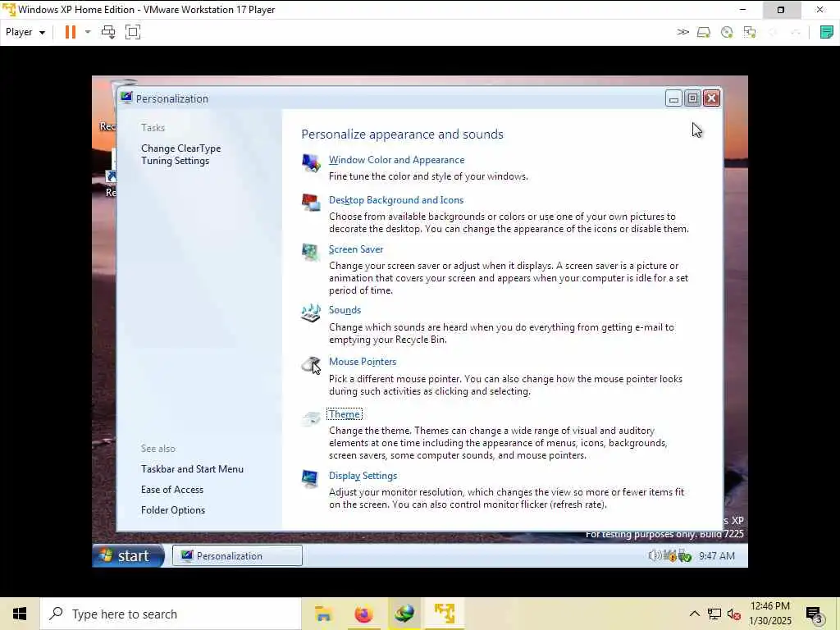Screen dimensions: 840x630
Task: Click the Window Color and Appearance icon
Action: pyautogui.click(x=311, y=162)
